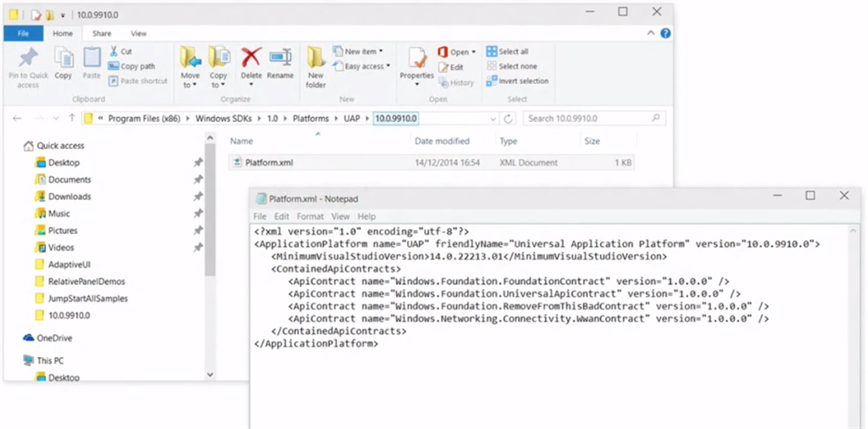Open the File ribbon tab
Viewport: 868px width, 429px height.
click(x=23, y=33)
